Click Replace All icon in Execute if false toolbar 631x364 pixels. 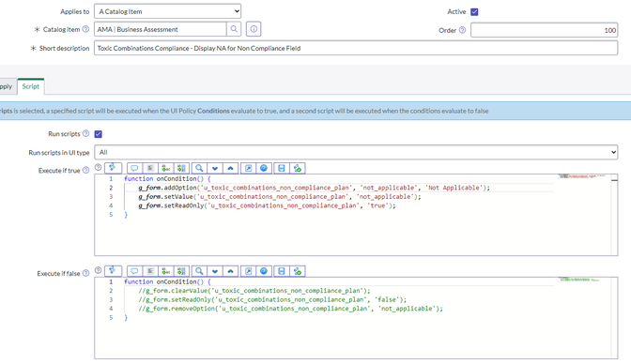[x=181, y=271]
